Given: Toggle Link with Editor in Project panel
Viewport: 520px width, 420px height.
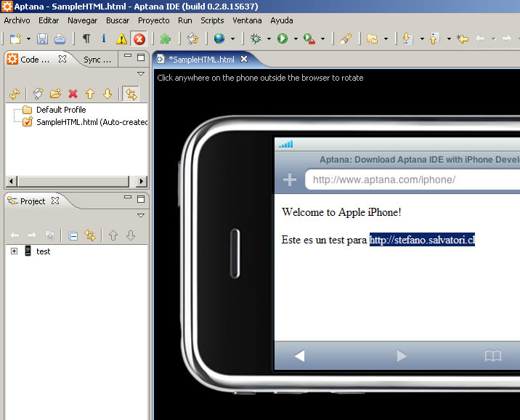Looking at the screenshot, I should coord(90,235).
